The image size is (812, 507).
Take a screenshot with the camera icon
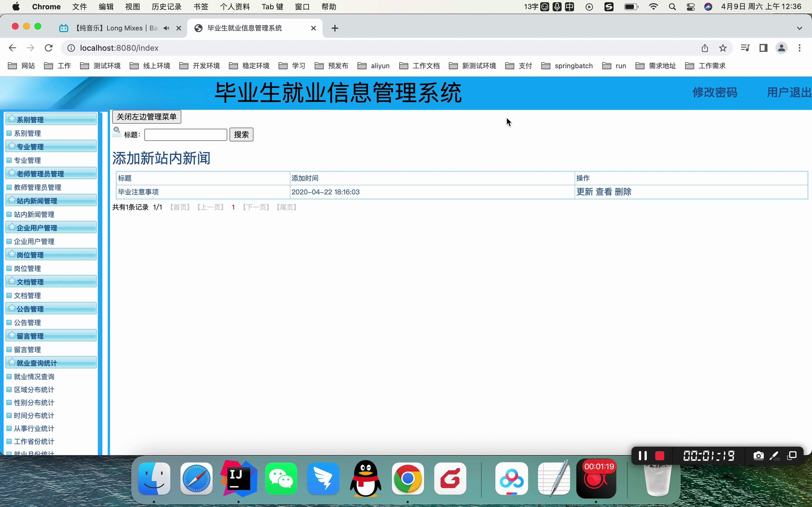click(x=758, y=456)
